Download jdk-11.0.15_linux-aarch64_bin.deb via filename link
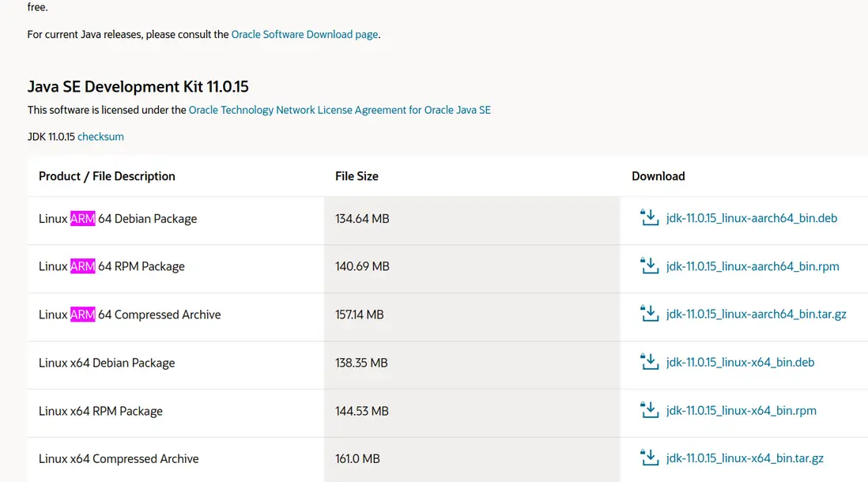The height and width of the screenshot is (482, 868). (x=751, y=218)
